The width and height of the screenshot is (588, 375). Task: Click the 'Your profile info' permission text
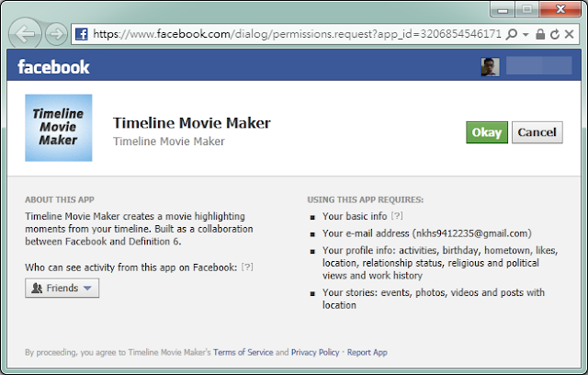[440, 263]
